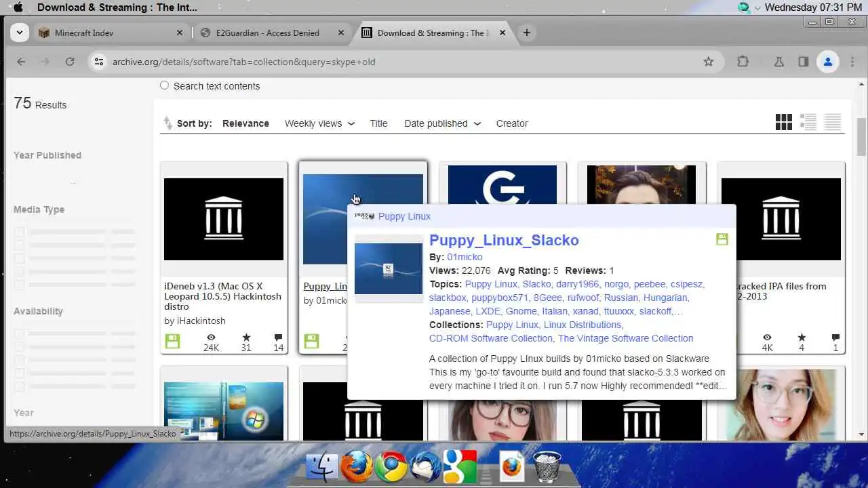The width and height of the screenshot is (868, 488).
Task: Open CD-ROM Software Collection link
Action: 491,338
